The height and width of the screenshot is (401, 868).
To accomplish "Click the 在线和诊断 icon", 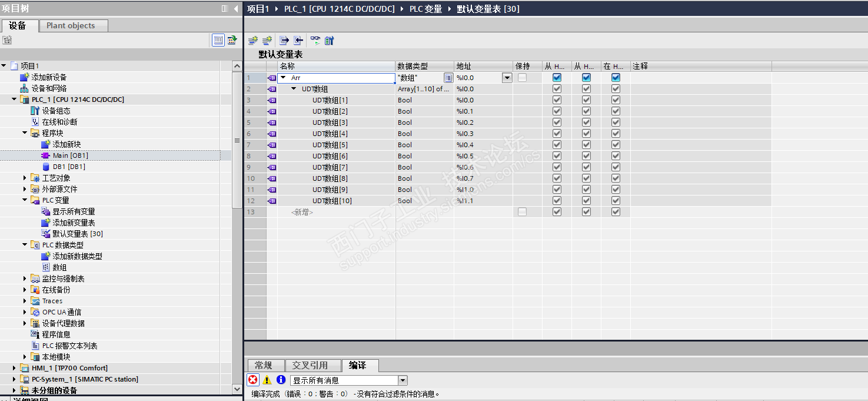I will pyautogui.click(x=35, y=122).
